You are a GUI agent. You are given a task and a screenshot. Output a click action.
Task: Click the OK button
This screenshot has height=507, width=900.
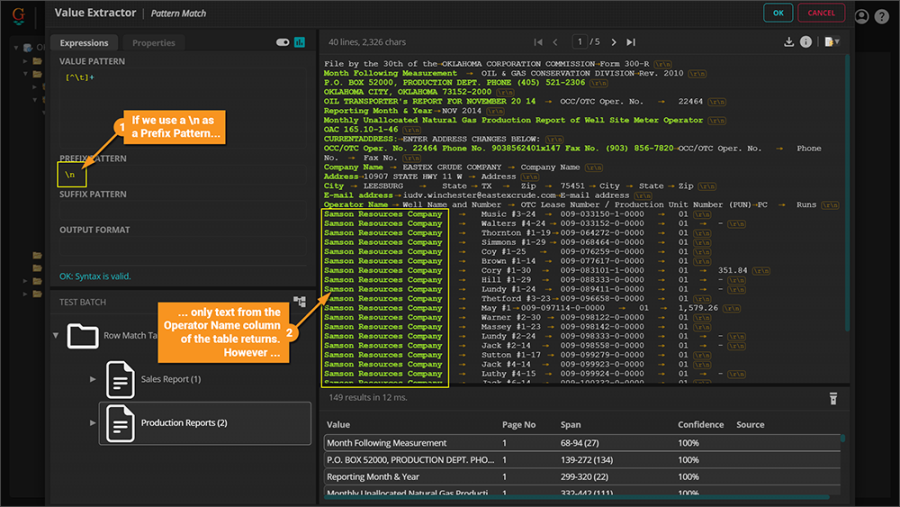click(777, 13)
